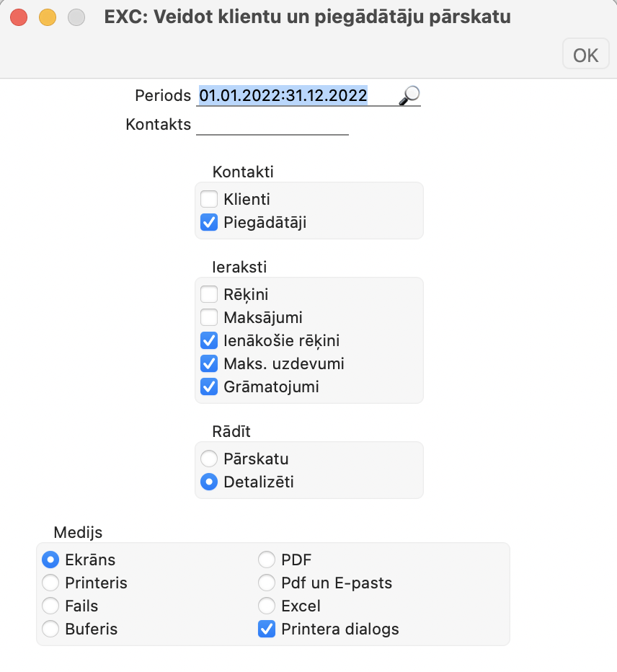
Task: Select Printeris as output medium
Action: [50, 583]
